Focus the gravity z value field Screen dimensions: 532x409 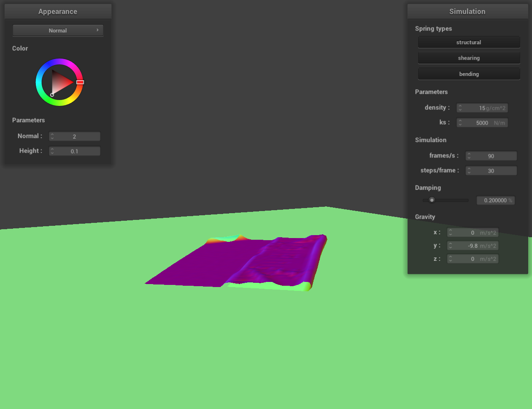(475, 259)
